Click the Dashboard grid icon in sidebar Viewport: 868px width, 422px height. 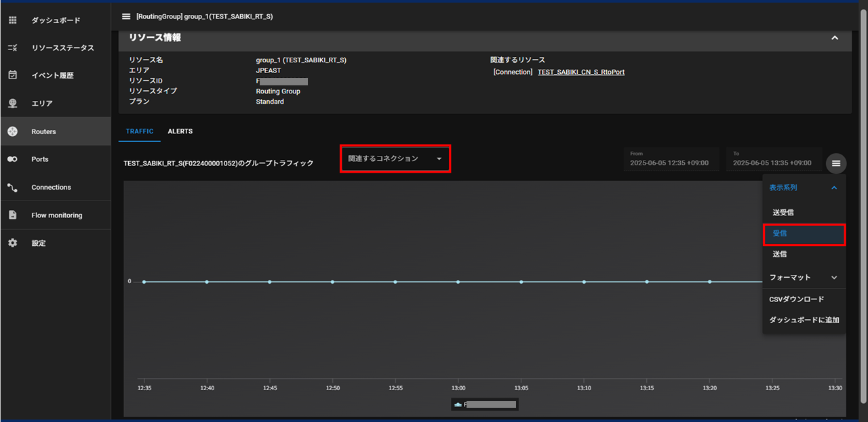(12, 20)
